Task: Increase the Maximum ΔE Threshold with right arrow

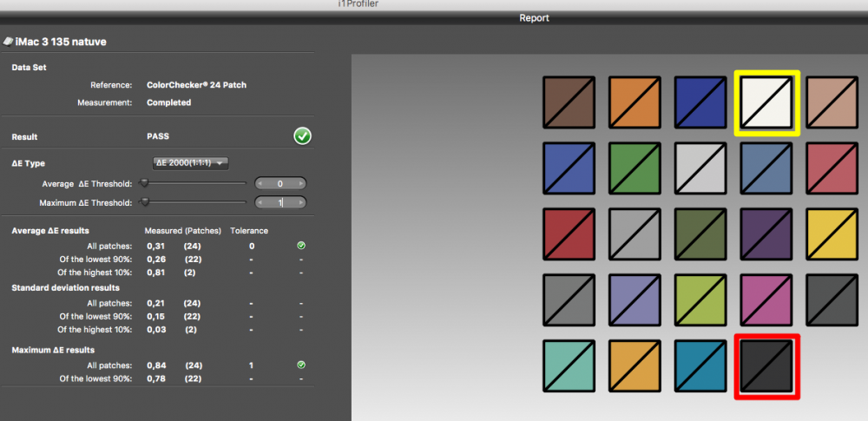Action: (x=300, y=203)
